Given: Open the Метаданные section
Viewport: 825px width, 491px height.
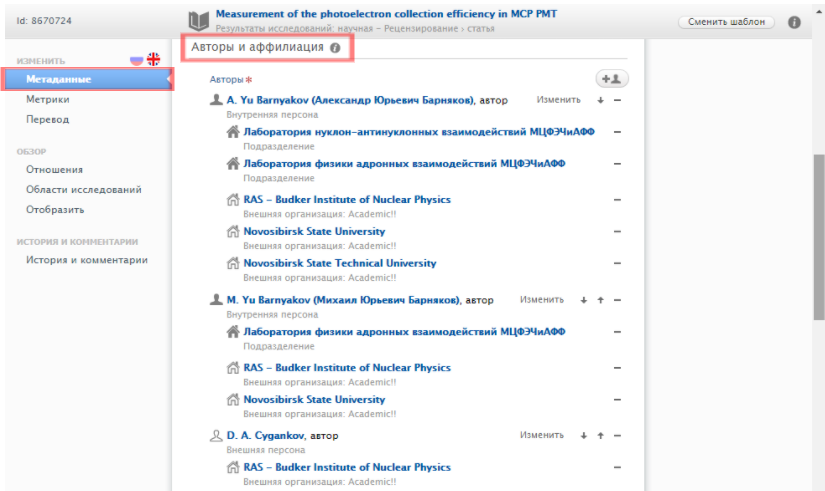Looking at the screenshot, I should pos(59,79).
